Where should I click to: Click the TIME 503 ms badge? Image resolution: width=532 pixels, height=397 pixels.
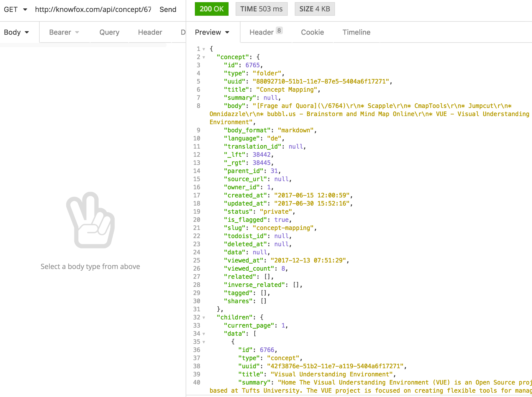point(261,9)
